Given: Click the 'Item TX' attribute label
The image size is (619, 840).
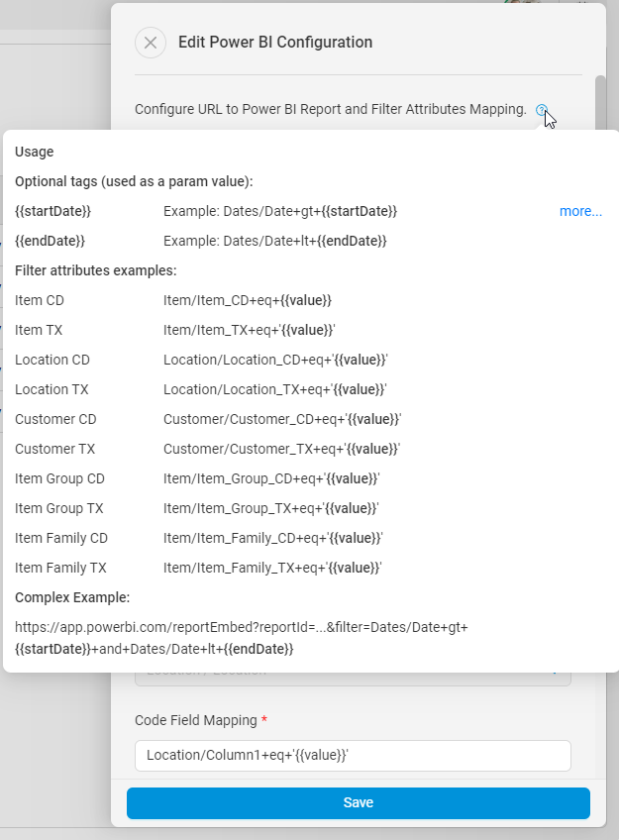Looking at the screenshot, I should pyautogui.click(x=39, y=330).
